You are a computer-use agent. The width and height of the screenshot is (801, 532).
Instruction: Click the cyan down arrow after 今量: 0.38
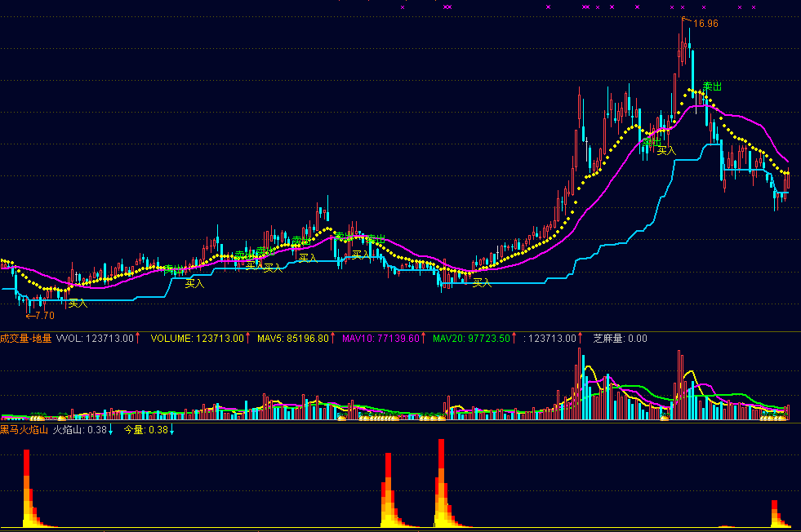click(x=171, y=430)
